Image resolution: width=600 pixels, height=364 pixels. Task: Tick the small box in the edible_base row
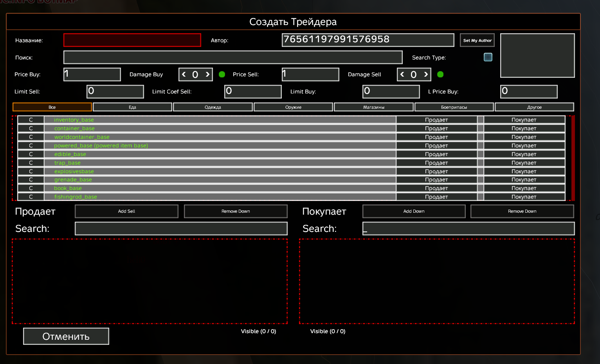[480, 154]
